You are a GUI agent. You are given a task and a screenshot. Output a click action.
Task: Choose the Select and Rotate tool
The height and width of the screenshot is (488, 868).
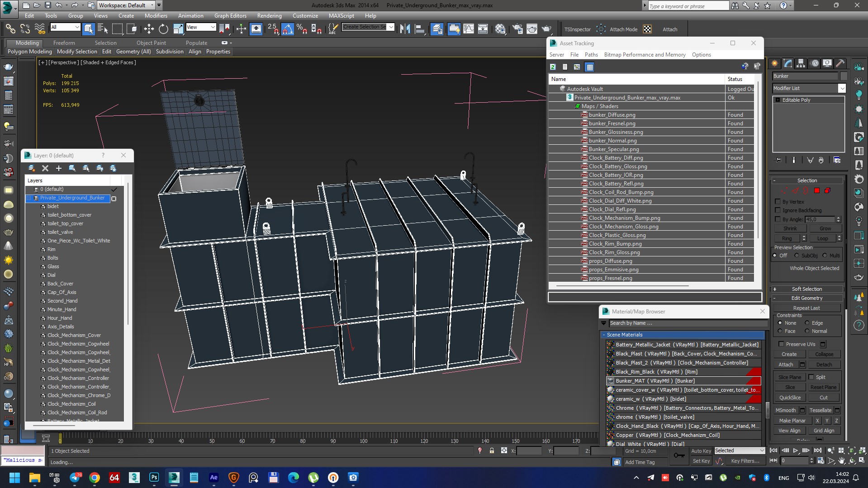[x=163, y=29]
